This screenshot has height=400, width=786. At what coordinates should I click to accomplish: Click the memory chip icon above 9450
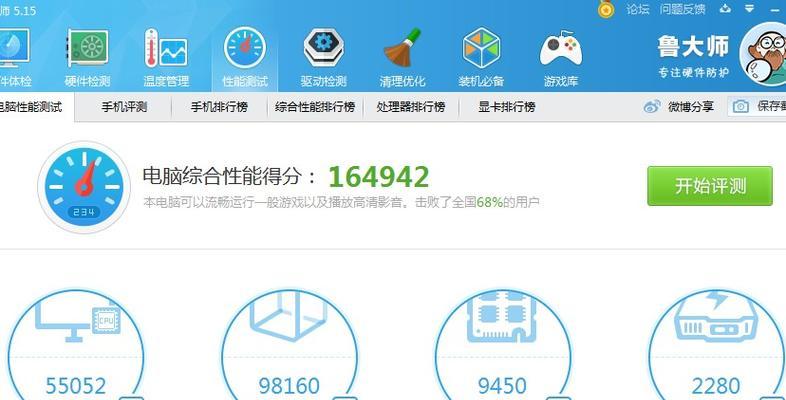point(503,317)
